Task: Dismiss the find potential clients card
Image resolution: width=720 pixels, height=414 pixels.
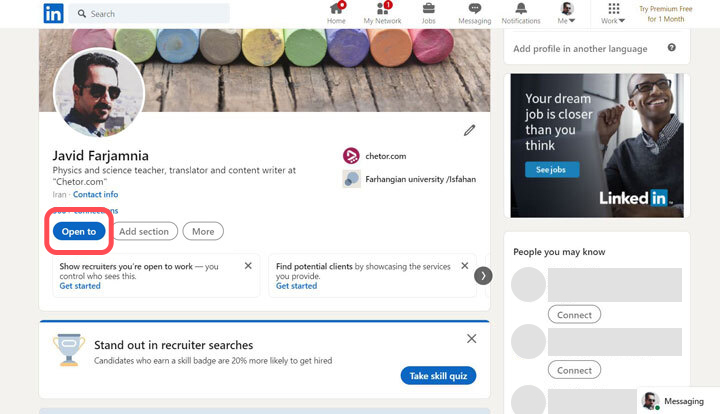Action: (x=465, y=266)
